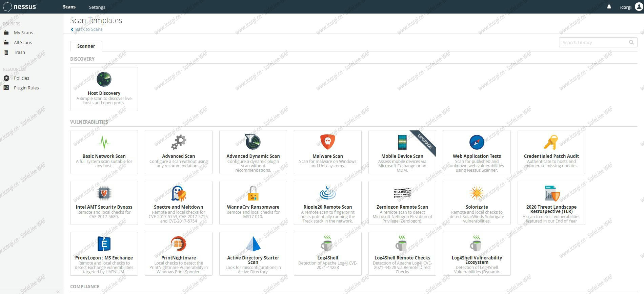This screenshot has height=294, width=644.
Task: Open My Scans folder
Action: click(23, 33)
